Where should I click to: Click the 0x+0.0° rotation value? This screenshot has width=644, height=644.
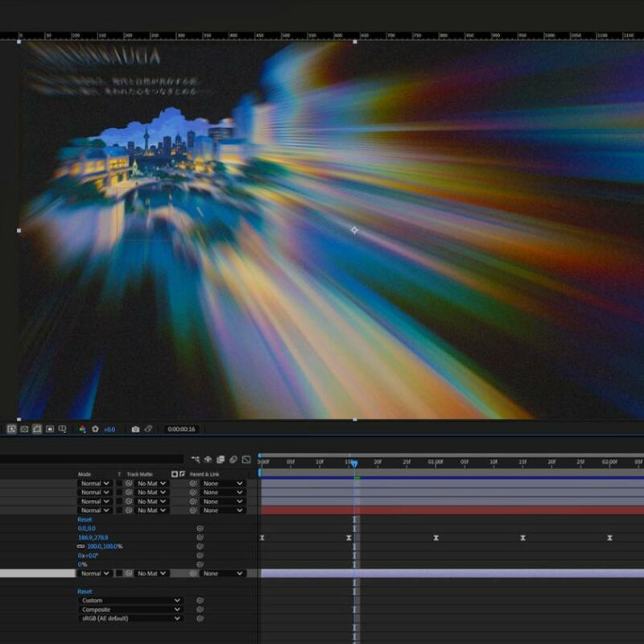point(88,555)
